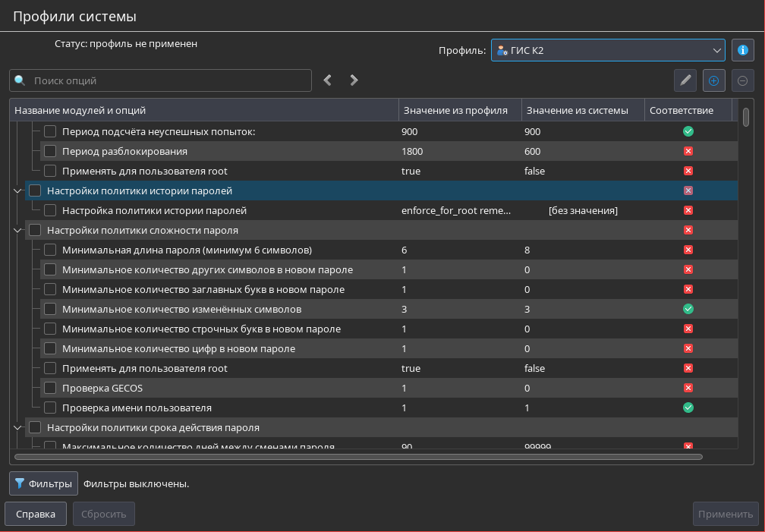Click red mismatch icon for Проверка GECOS row
This screenshot has height=532, width=765.
click(x=688, y=388)
